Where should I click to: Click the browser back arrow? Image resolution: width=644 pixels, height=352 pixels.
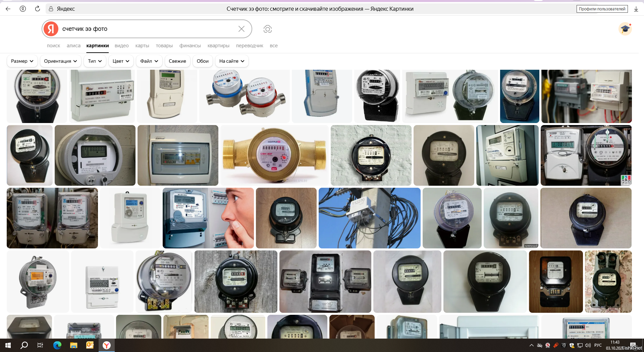(8, 9)
